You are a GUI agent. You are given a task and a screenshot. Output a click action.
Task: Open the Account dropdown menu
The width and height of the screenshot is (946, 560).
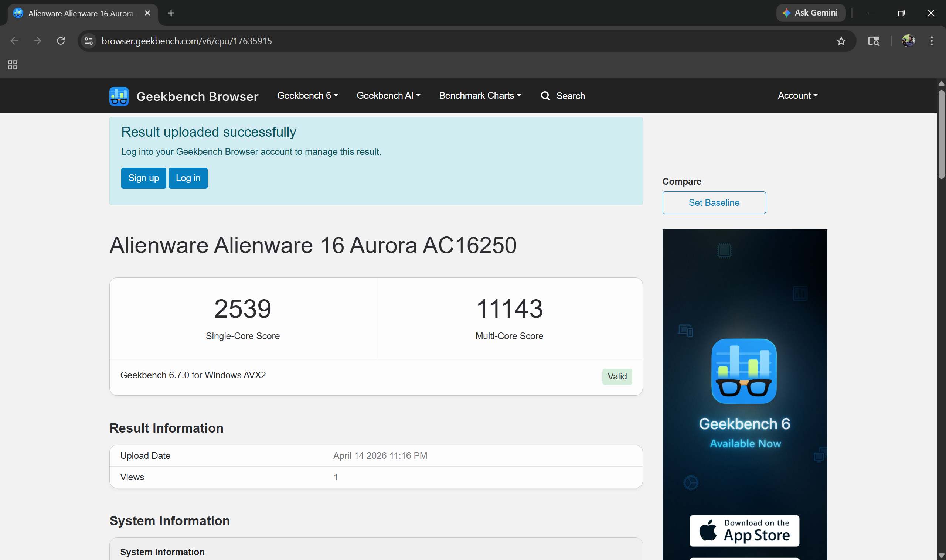point(797,96)
